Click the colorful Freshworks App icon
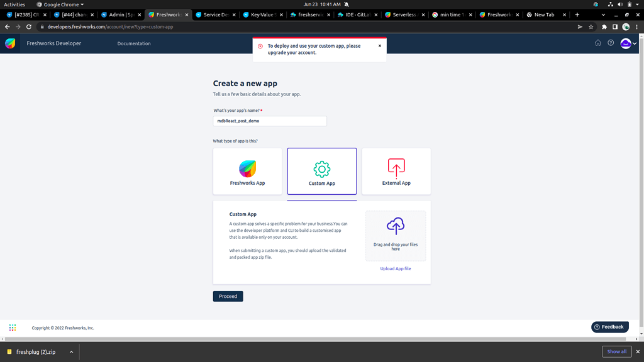The height and width of the screenshot is (362, 644). (247, 167)
